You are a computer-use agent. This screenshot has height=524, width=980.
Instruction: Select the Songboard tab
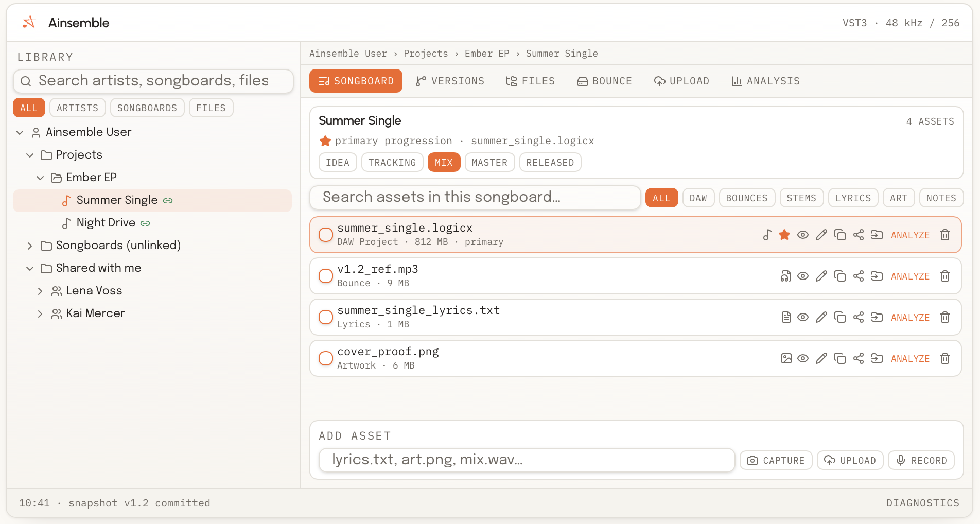pyautogui.click(x=356, y=81)
